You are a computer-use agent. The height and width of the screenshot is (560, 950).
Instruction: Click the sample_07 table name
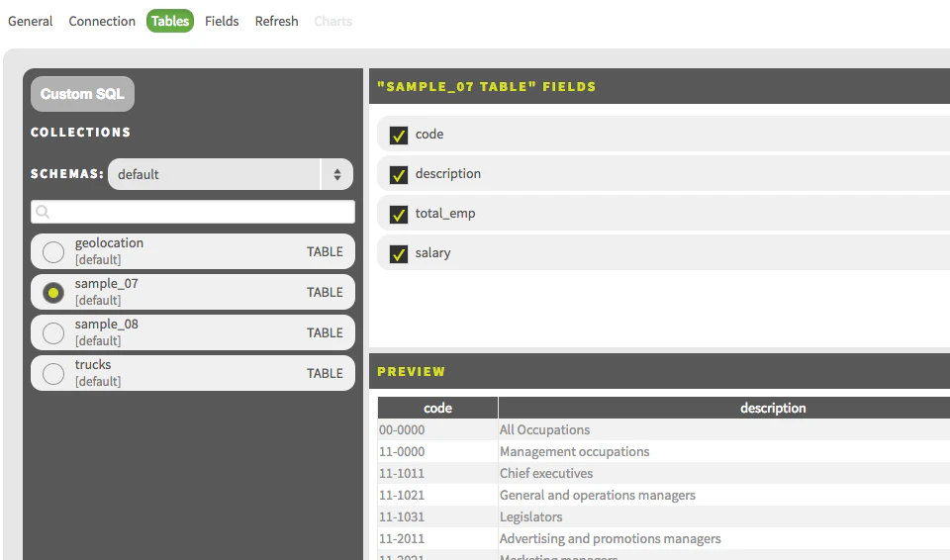(x=107, y=284)
